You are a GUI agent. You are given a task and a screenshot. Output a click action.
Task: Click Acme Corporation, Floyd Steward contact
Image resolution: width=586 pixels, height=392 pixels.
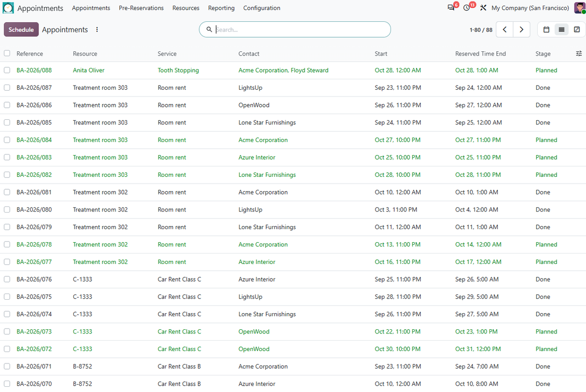(283, 70)
